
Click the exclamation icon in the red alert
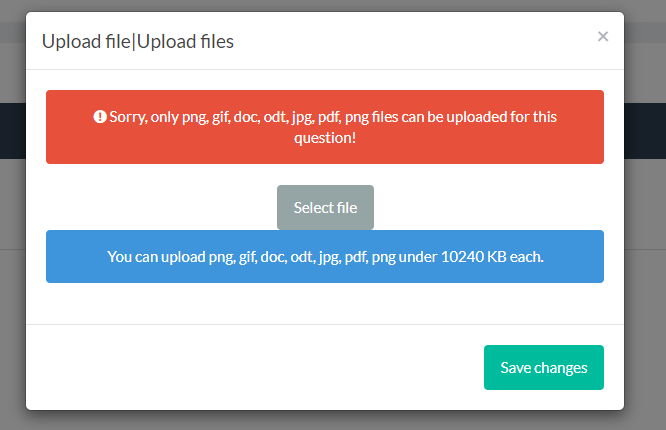(100, 117)
